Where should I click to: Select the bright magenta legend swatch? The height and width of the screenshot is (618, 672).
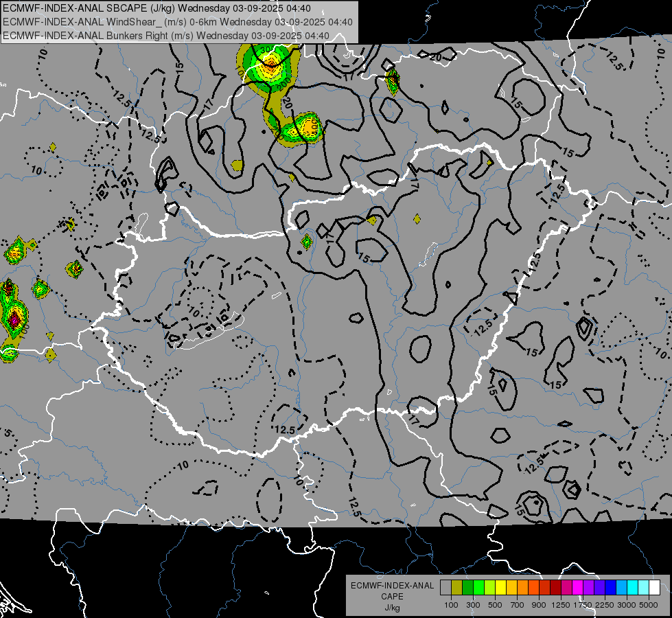[x=578, y=588]
